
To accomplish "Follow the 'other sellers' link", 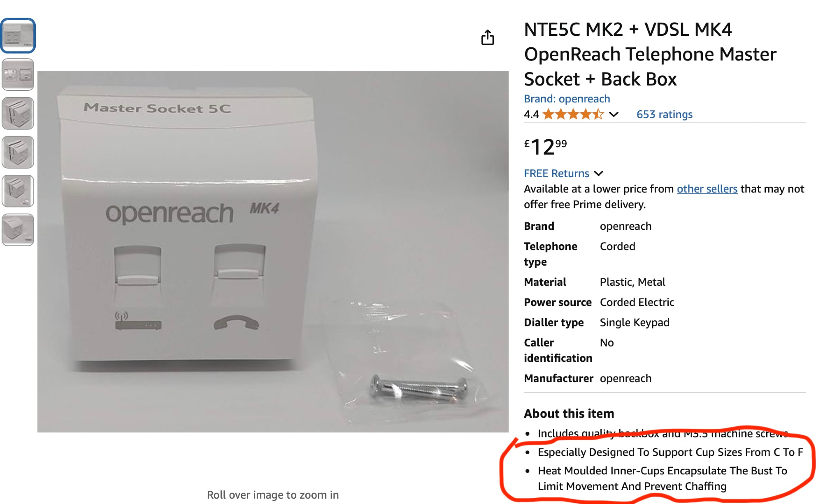I will tap(707, 189).
